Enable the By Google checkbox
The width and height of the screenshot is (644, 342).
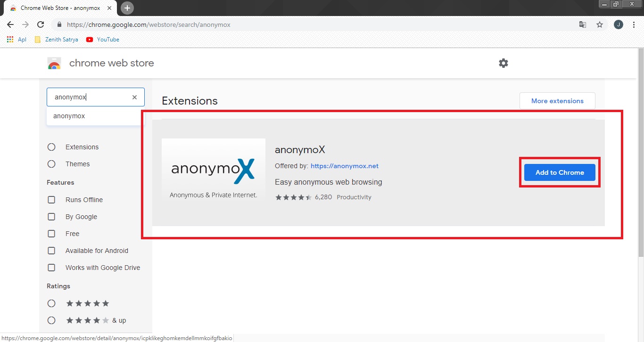[51, 217]
